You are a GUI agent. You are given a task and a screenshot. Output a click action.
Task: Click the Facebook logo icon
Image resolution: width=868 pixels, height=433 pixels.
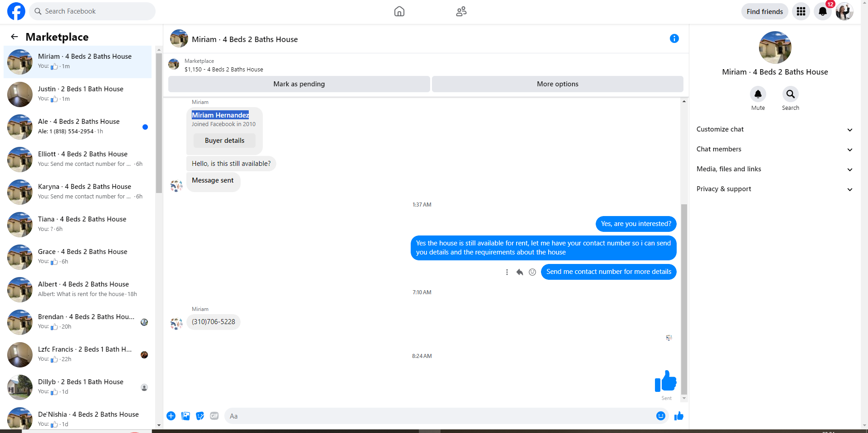[16, 11]
